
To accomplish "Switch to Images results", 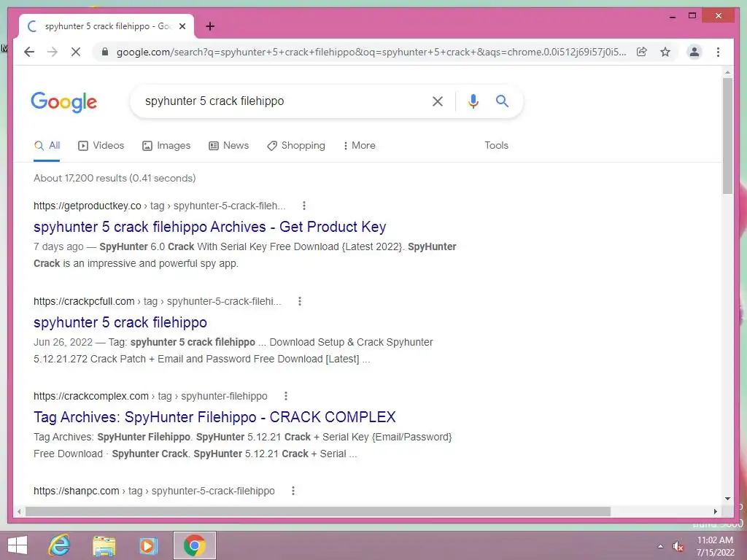I will (166, 146).
